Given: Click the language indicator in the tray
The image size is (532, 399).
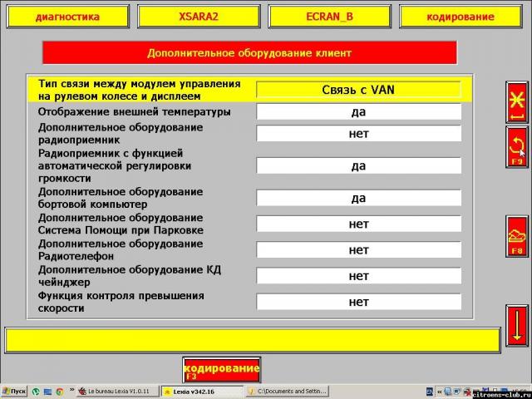Looking at the screenshot, I should (x=430, y=392).
